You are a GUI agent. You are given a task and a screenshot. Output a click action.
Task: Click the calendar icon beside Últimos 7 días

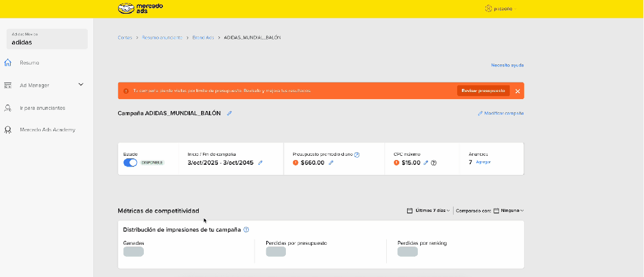[409, 210]
